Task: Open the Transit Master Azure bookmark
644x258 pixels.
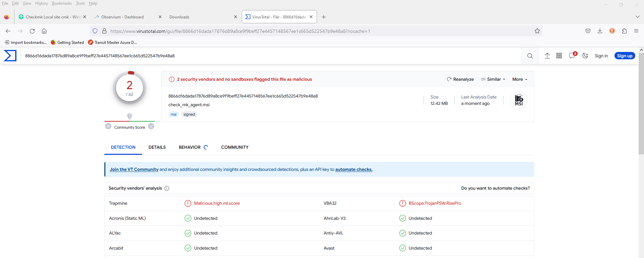Action: (x=112, y=43)
